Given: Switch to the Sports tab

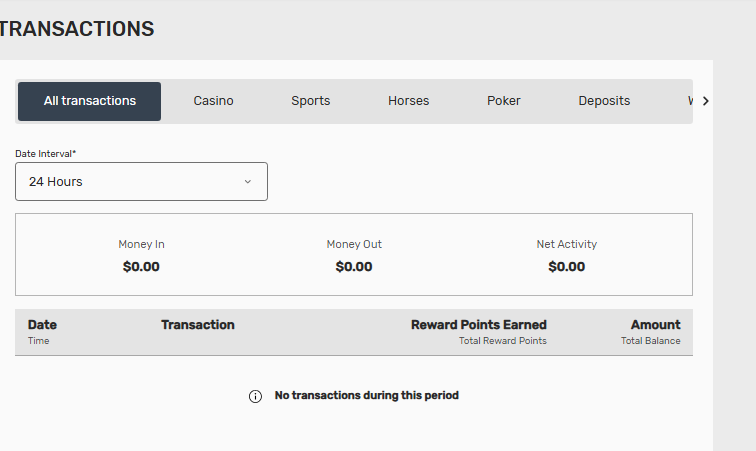Looking at the screenshot, I should tap(310, 101).
